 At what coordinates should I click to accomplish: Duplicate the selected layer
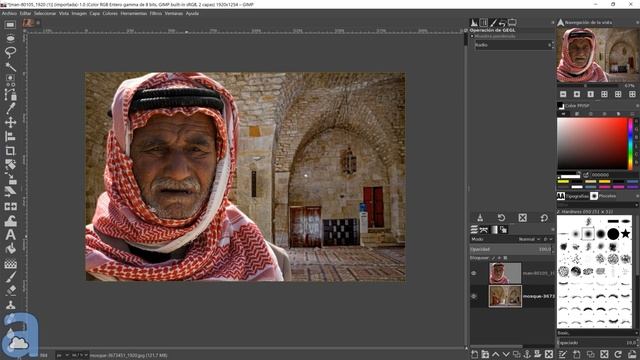[x=517, y=354]
